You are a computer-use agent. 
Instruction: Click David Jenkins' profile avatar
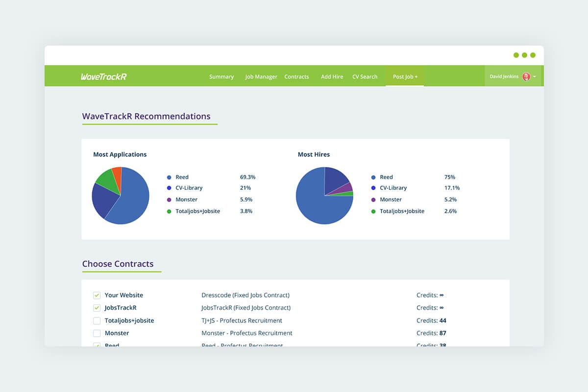coord(526,76)
